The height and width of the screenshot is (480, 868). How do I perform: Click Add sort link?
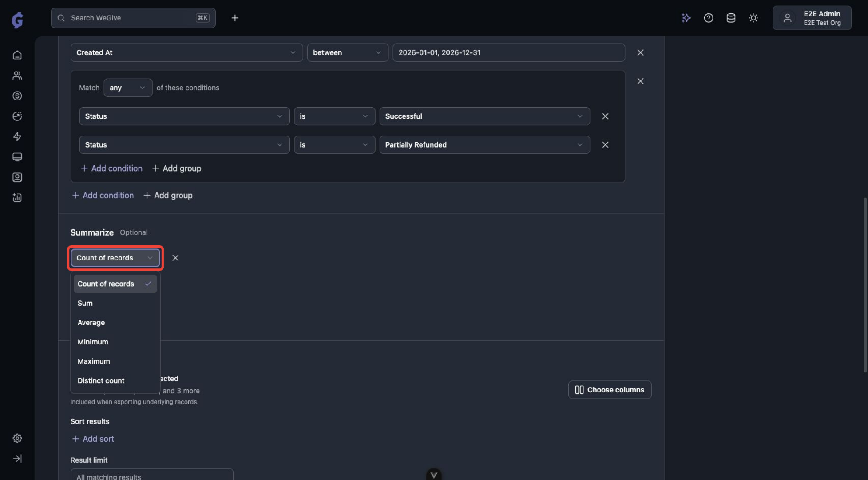[93, 439]
